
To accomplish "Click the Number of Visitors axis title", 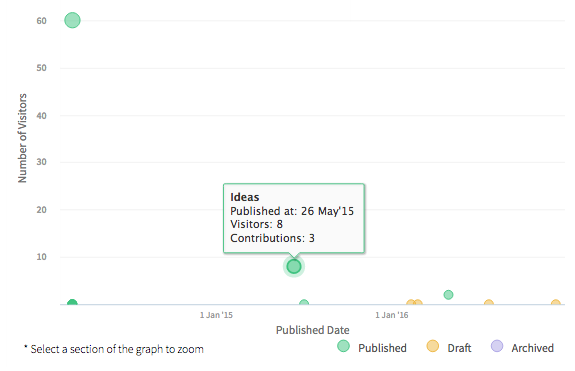I will [x=22, y=138].
